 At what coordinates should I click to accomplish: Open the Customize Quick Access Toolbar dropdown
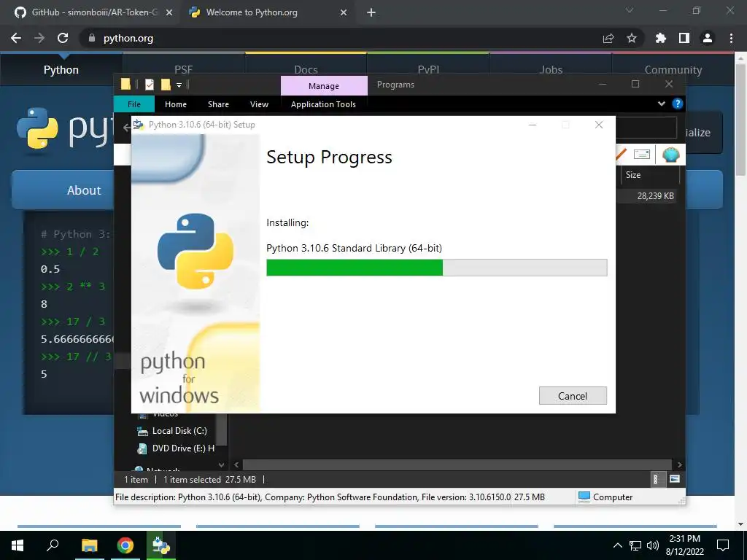(179, 85)
